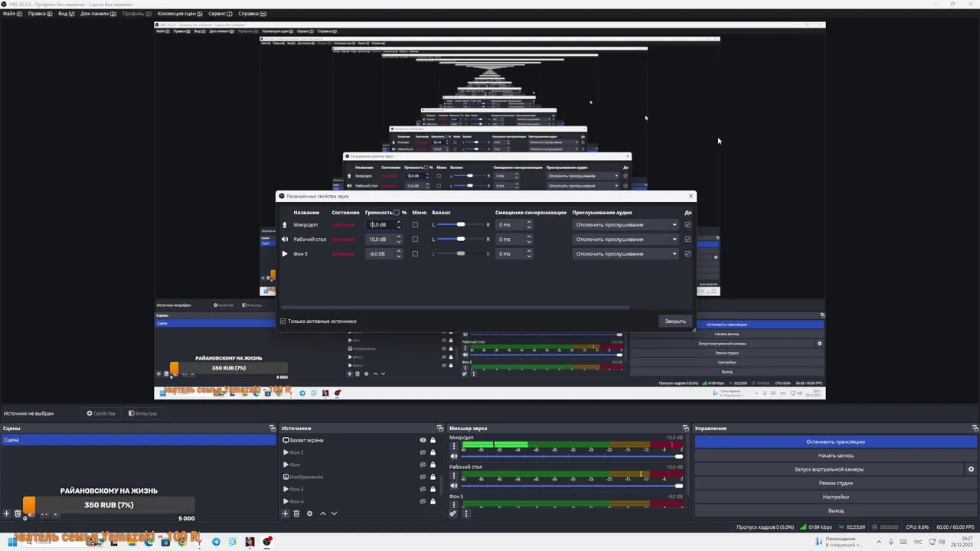Click lock icon on Фон 2 source
Image resolution: width=980 pixels, height=551 pixels.
click(x=433, y=452)
